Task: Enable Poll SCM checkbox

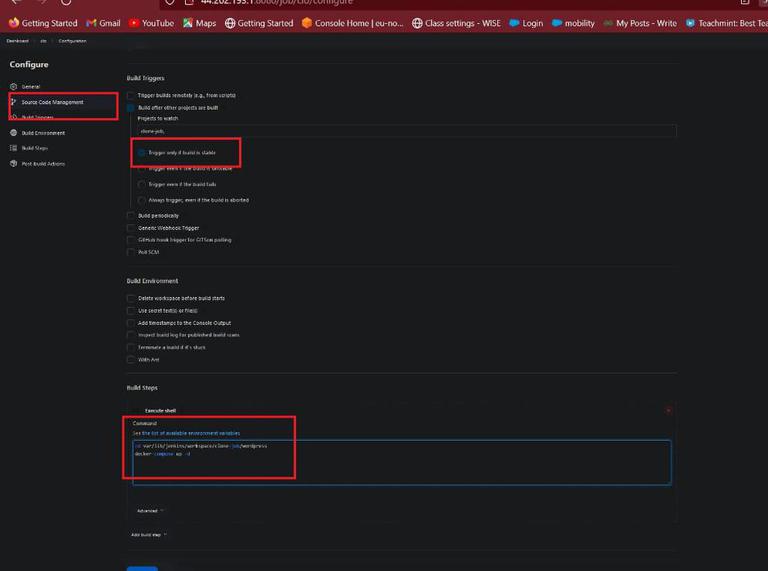Action: tap(130, 252)
